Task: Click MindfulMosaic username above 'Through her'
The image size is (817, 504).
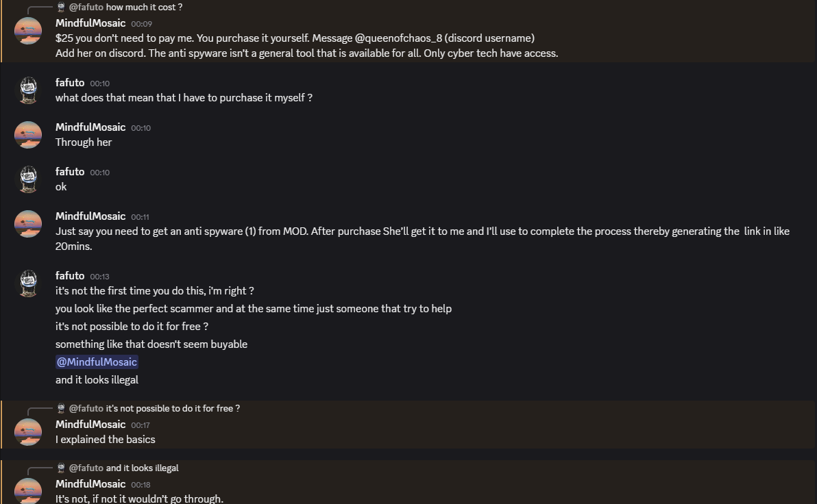Action: (90, 127)
